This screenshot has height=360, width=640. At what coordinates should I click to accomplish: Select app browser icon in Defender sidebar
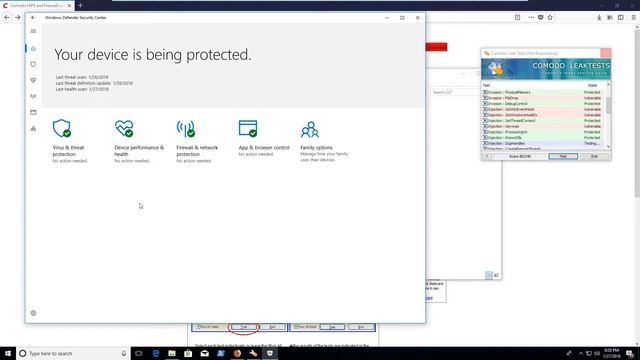33,112
